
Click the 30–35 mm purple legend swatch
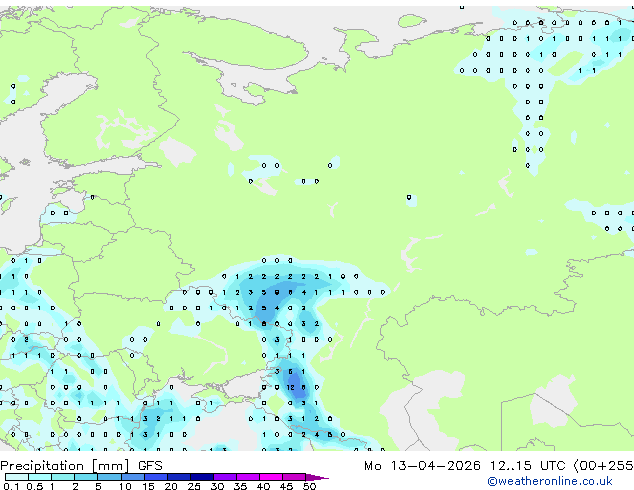(x=225, y=477)
